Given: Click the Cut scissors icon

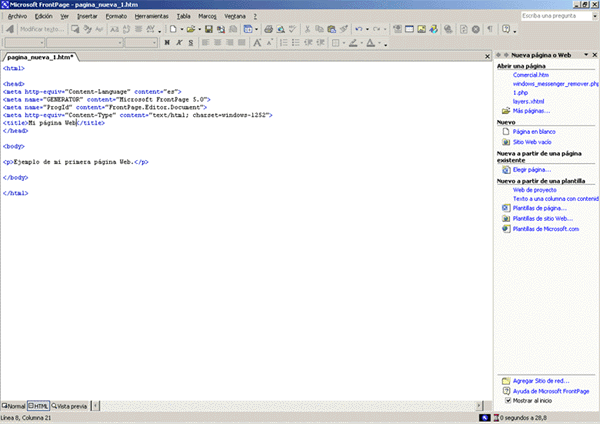Looking at the screenshot, I should click(x=307, y=29).
